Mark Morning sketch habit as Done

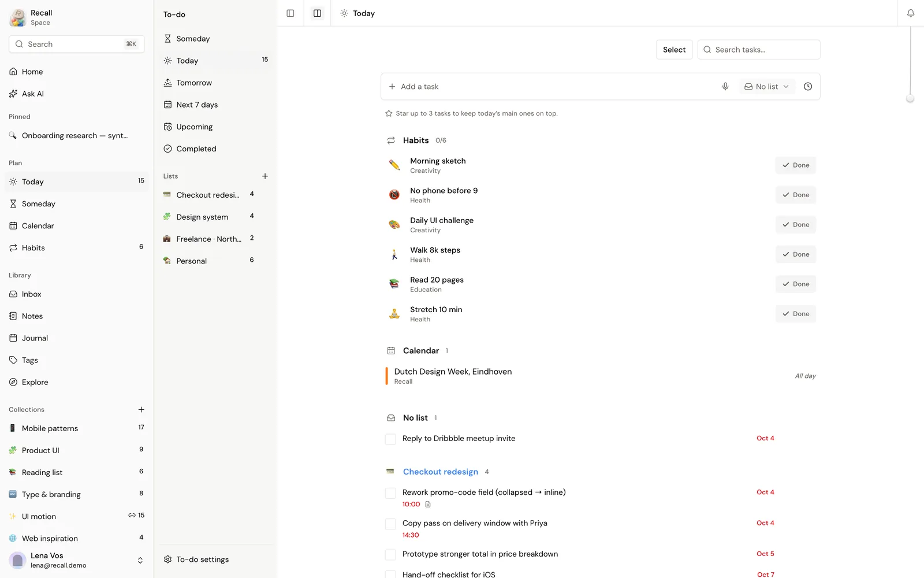795,165
